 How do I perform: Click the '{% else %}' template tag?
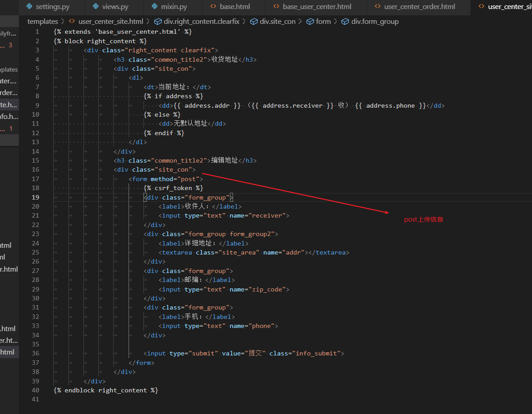(162, 114)
